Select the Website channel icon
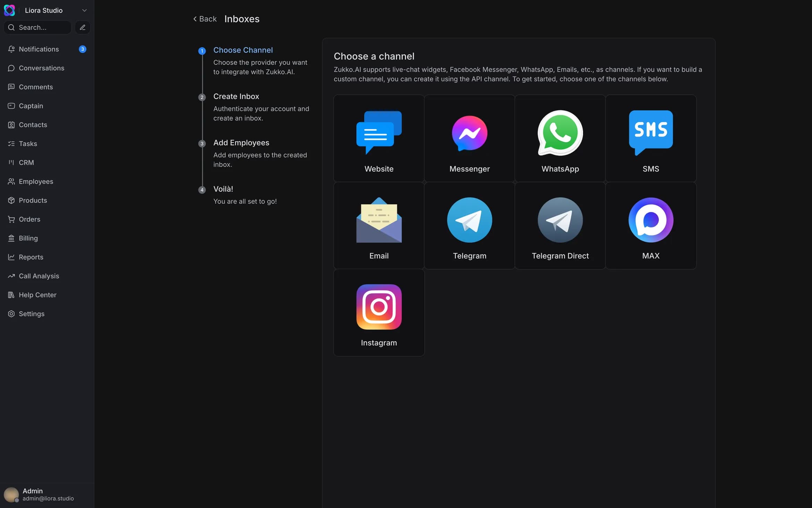Viewport: 812px width, 508px height. 379,133
